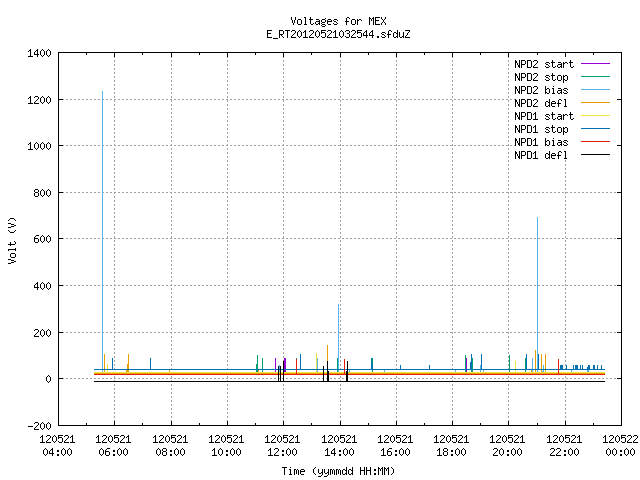Viewport: 640px width, 480px height.
Task: Click the 'NPD1 stop' legend label
Action: (541, 129)
